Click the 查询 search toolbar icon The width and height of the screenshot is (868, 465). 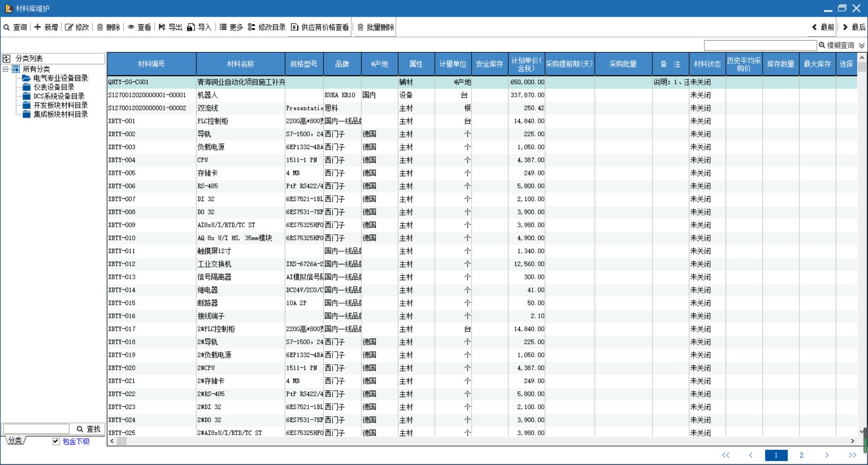click(x=7, y=28)
